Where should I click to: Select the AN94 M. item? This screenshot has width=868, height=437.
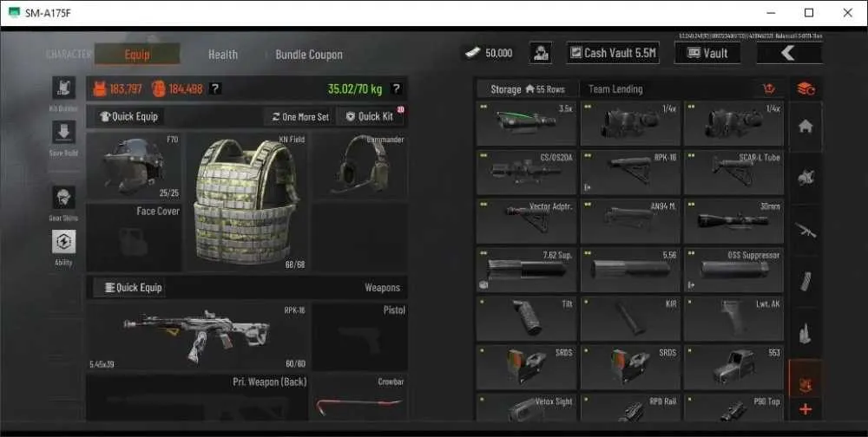click(x=630, y=221)
